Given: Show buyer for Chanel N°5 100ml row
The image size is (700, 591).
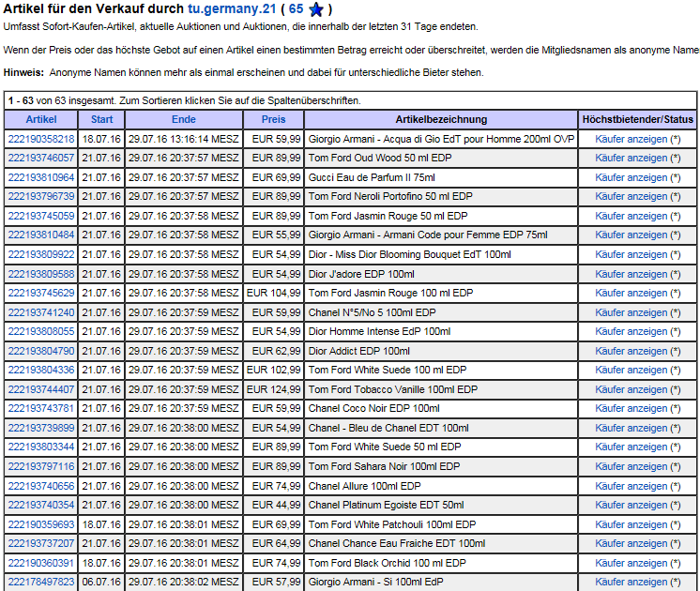Looking at the screenshot, I should coord(631,312).
